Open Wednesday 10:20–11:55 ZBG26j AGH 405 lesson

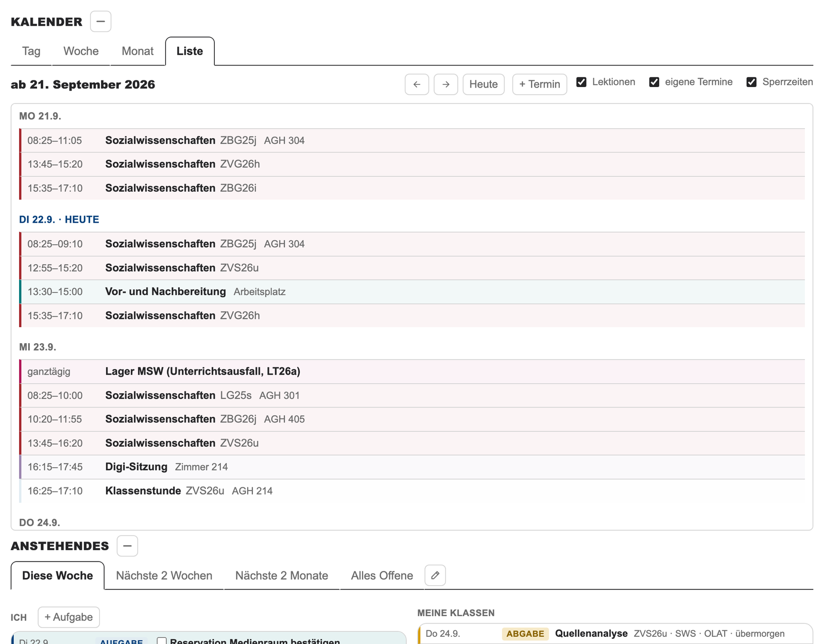pyautogui.click(x=412, y=419)
